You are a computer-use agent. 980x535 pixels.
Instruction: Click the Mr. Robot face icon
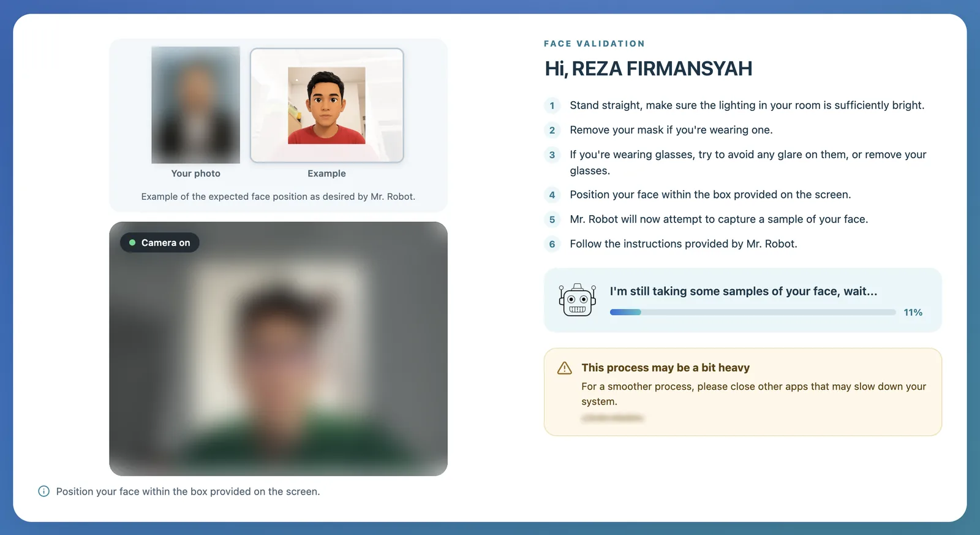577,300
